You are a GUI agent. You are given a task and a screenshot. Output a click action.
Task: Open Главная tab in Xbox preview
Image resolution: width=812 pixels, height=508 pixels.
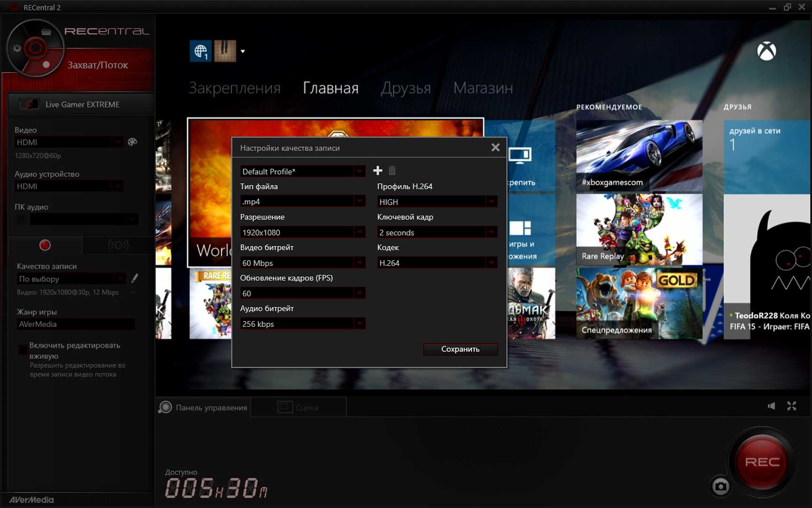pos(331,88)
